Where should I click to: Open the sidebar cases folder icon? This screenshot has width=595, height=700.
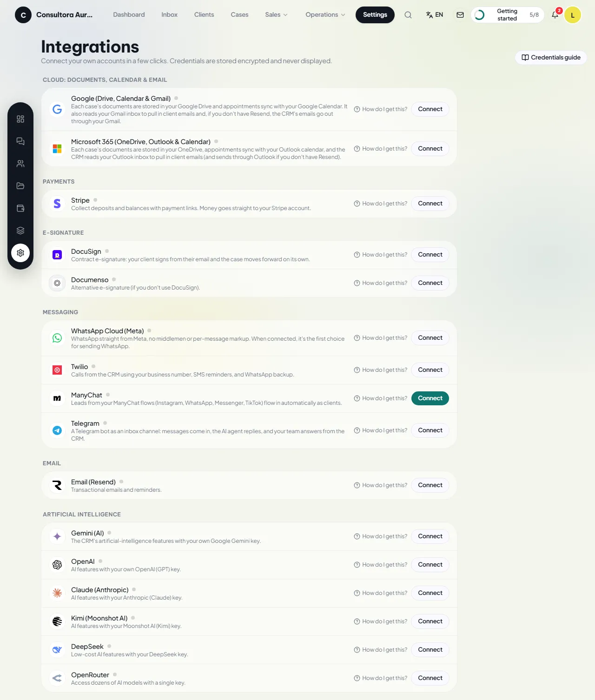click(20, 186)
